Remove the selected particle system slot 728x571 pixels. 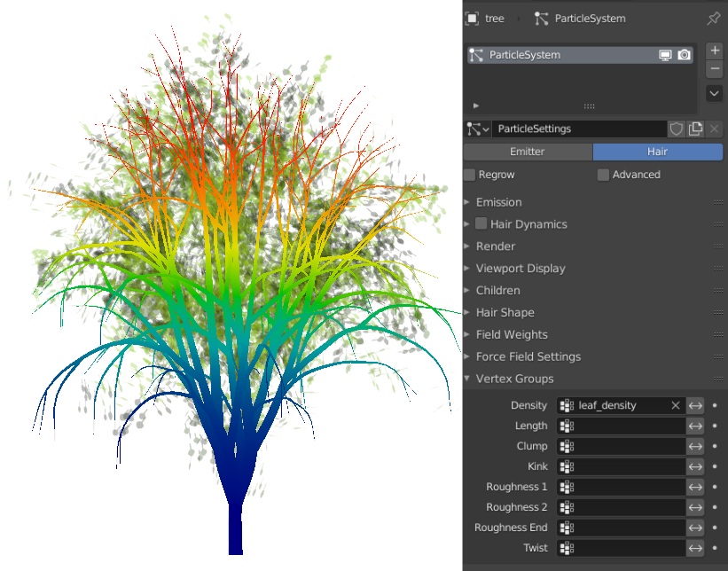(x=715, y=68)
